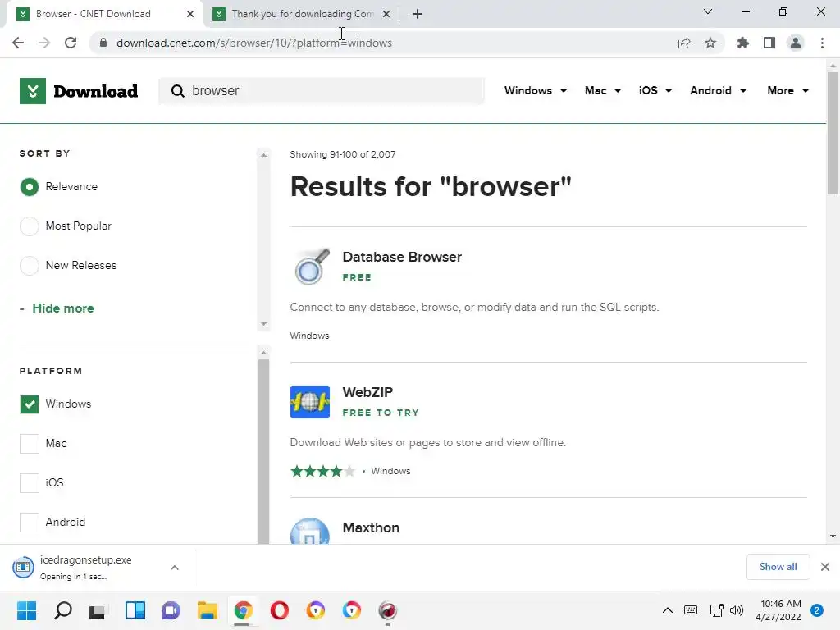Open a new browser tab

(x=418, y=14)
